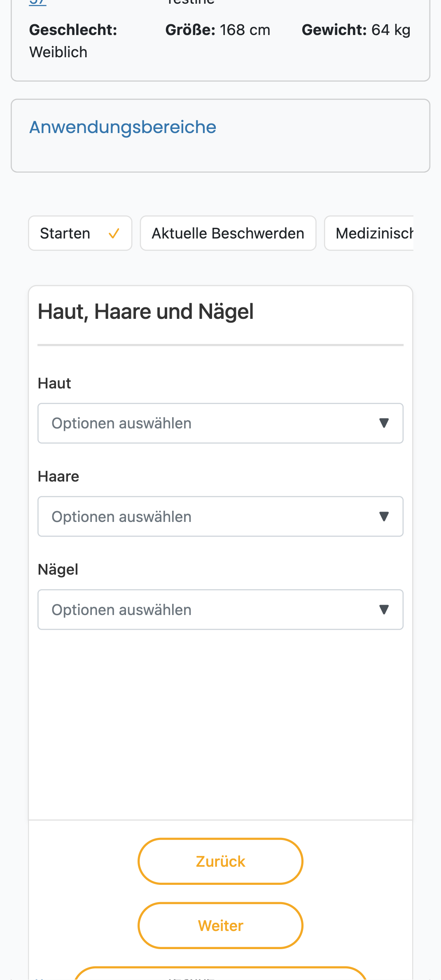Viewport: 441px width, 980px height.
Task: Click the cut-off orange button below Weiter
Action: tap(220, 973)
